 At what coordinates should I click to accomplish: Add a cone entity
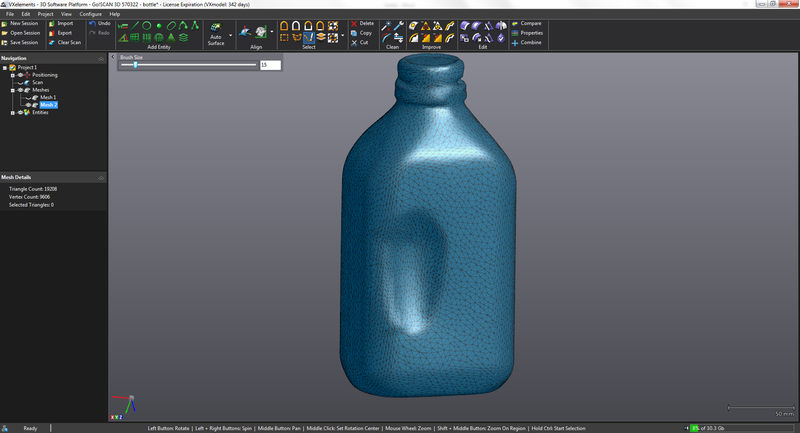[171, 38]
